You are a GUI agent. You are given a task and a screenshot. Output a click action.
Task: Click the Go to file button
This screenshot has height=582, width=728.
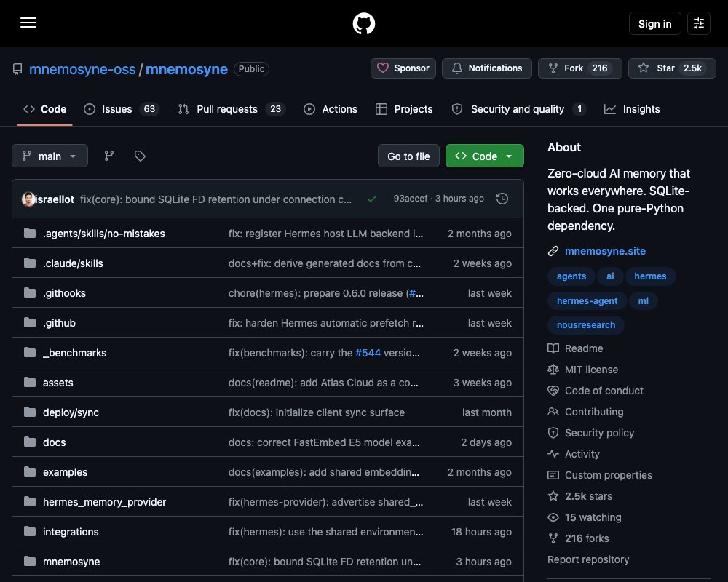pos(408,156)
